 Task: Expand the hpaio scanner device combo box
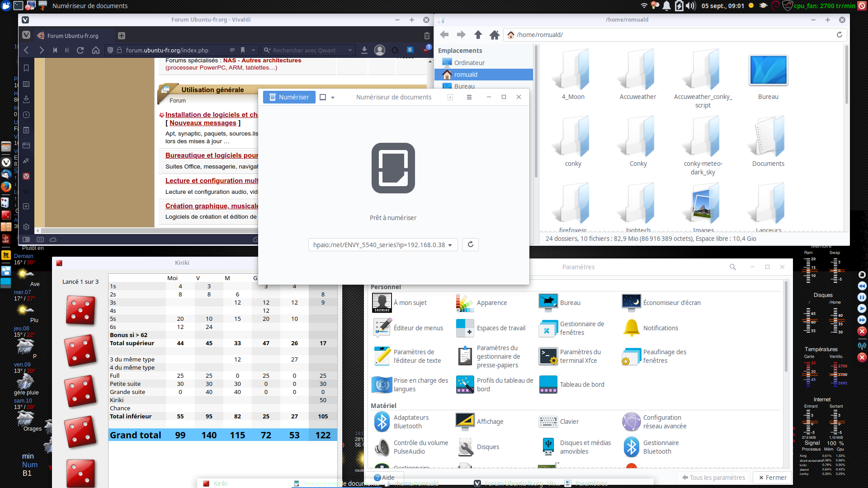(382, 245)
